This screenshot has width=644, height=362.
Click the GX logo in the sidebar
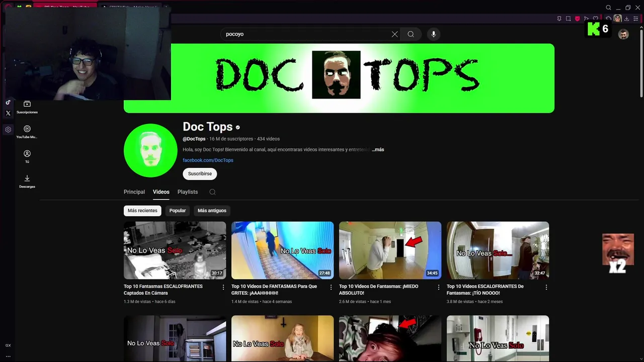pyautogui.click(x=8, y=345)
